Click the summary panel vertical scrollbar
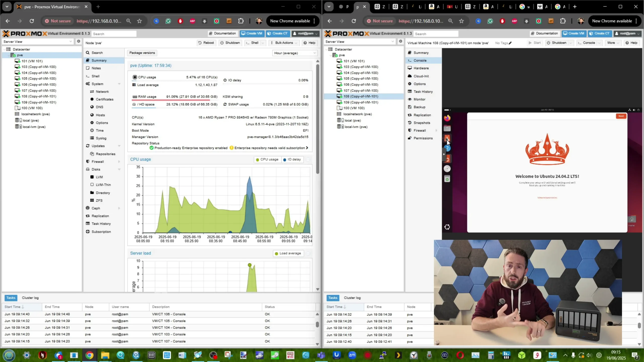The height and width of the screenshot is (362, 644). click(317, 119)
